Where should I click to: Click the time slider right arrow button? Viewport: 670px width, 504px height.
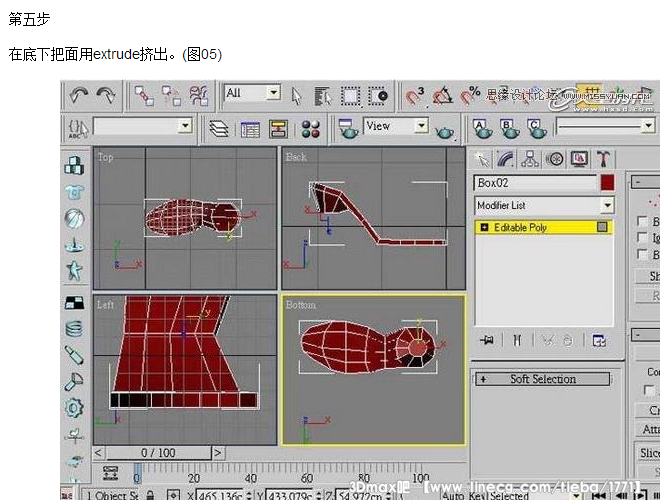(x=218, y=453)
